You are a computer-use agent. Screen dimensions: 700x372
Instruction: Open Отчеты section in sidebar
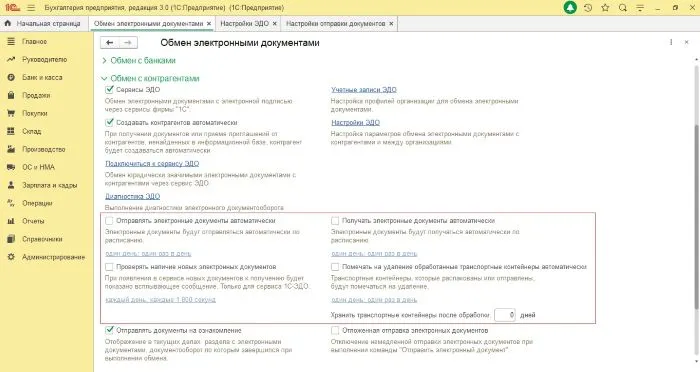tap(33, 221)
